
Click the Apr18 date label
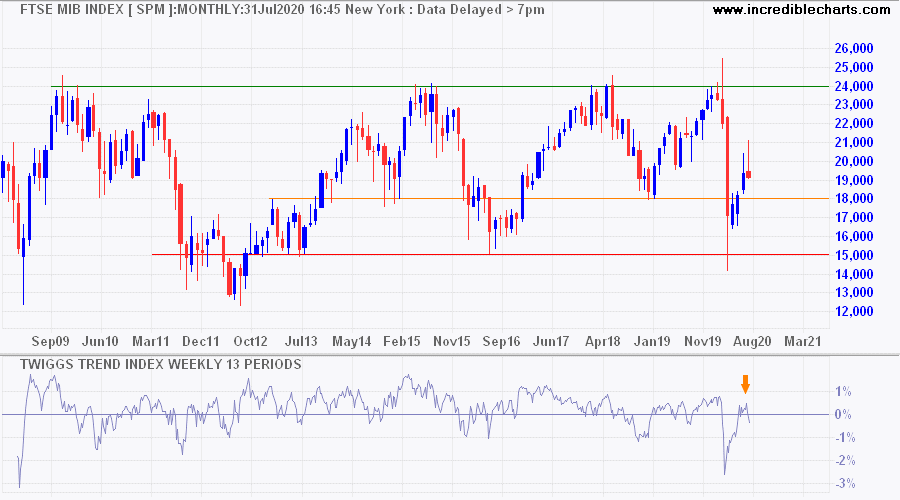603,342
